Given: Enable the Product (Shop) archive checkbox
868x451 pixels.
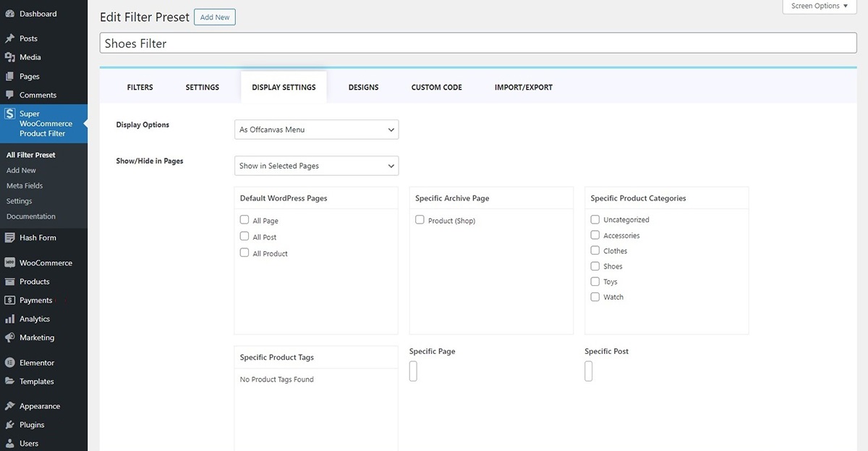Looking at the screenshot, I should pos(420,220).
